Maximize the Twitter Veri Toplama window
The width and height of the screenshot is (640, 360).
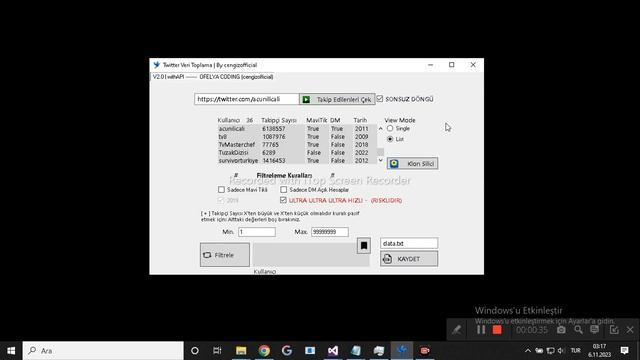pos(451,65)
